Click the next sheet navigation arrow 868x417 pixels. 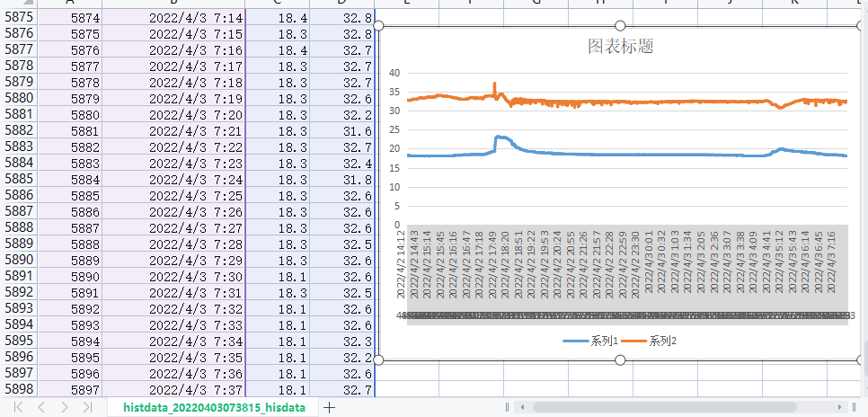pos(64,407)
